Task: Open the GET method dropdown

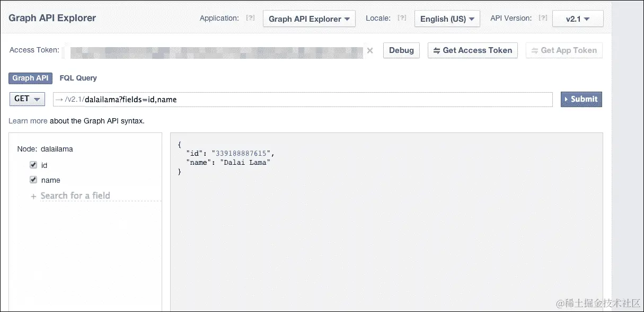Action: point(27,99)
